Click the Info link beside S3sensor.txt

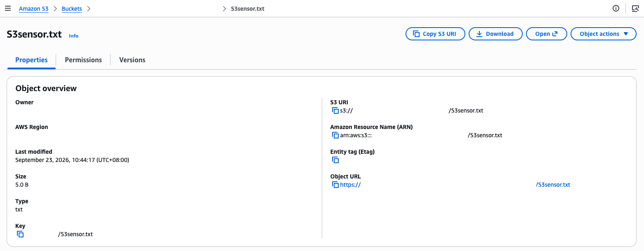pos(73,36)
